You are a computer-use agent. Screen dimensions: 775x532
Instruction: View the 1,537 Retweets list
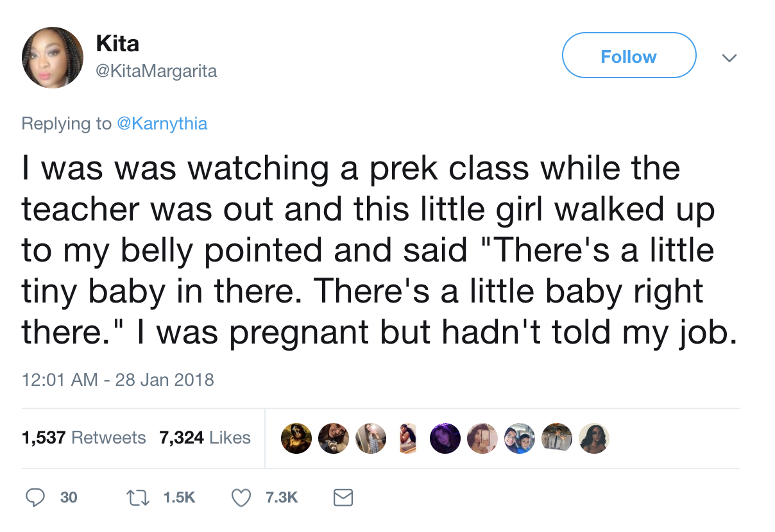pyautogui.click(x=84, y=438)
